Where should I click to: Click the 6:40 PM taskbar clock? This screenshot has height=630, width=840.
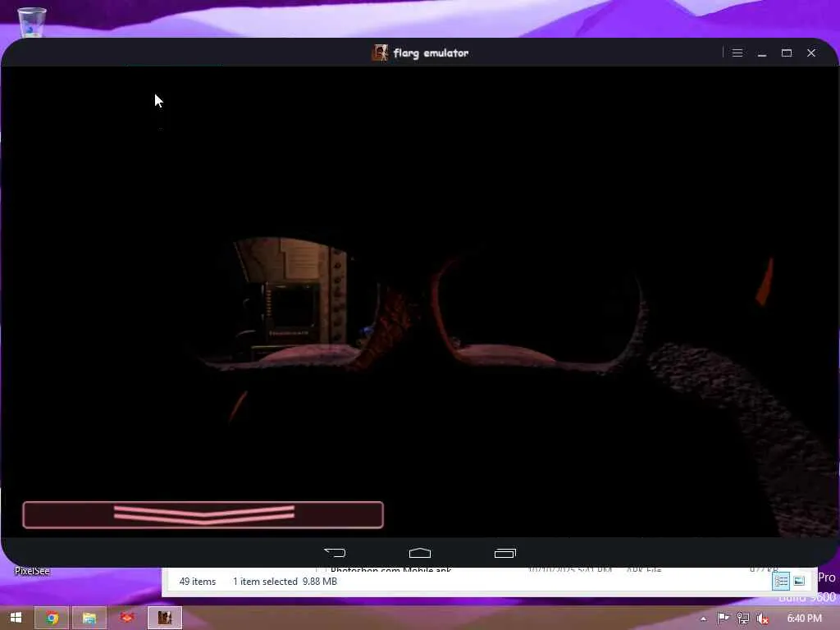804,619
